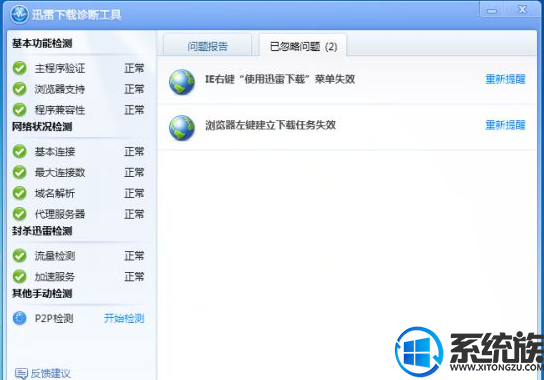Click green check icon beside 流量检测

click(20, 256)
